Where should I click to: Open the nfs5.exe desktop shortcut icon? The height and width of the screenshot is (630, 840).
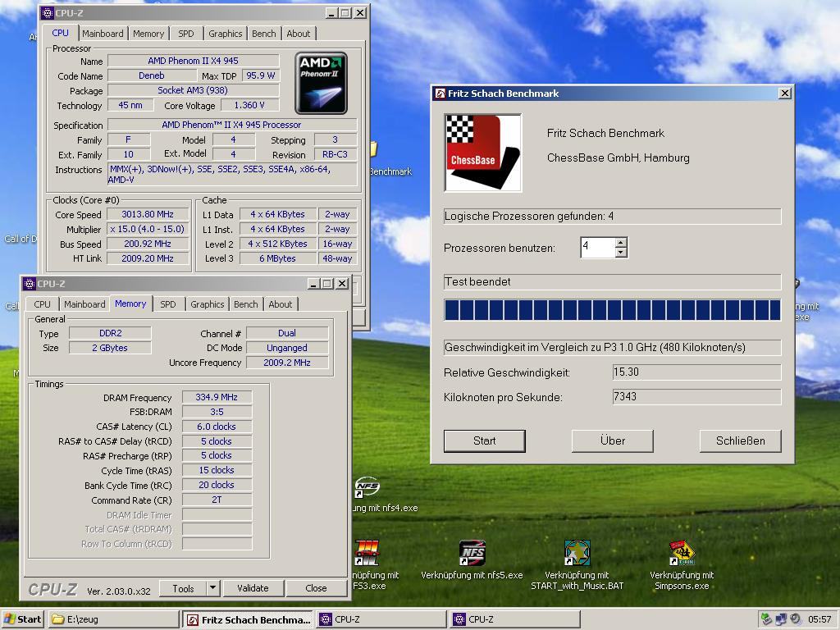coord(472,553)
